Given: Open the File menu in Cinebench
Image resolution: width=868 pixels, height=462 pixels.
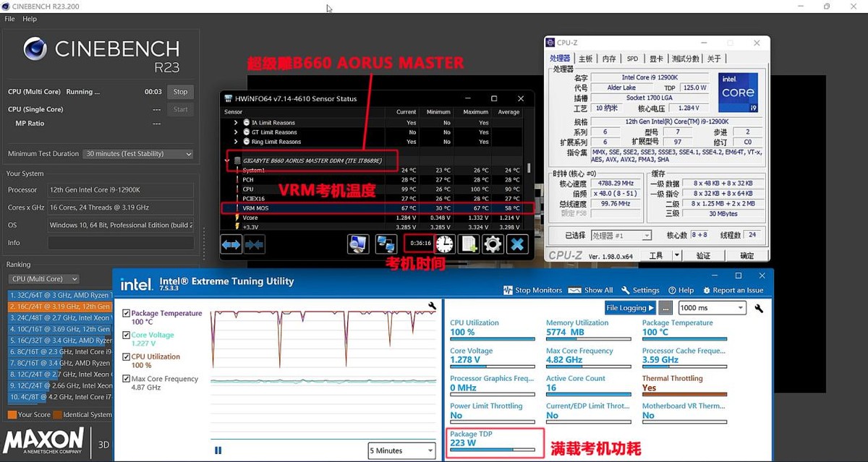Looking at the screenshot, I should pos(9,19).
